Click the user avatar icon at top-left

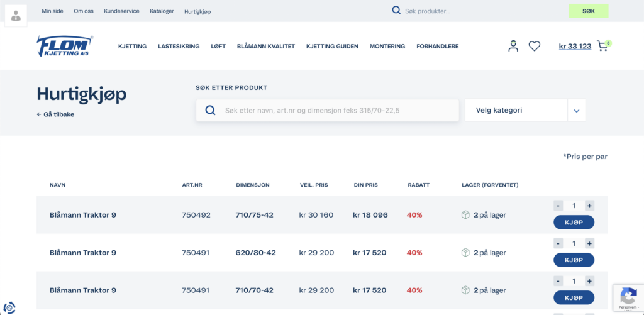click(x=16, y=16)
